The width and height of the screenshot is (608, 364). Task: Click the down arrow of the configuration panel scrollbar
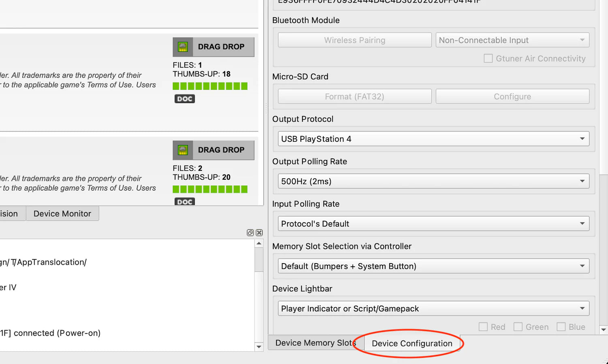603,330
